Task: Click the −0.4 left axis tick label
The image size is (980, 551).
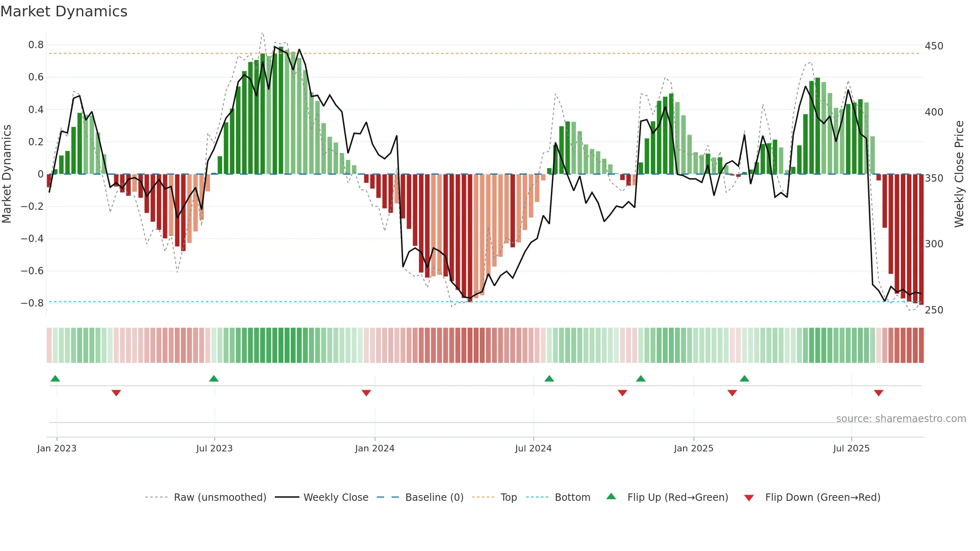Action: (32, 238)
